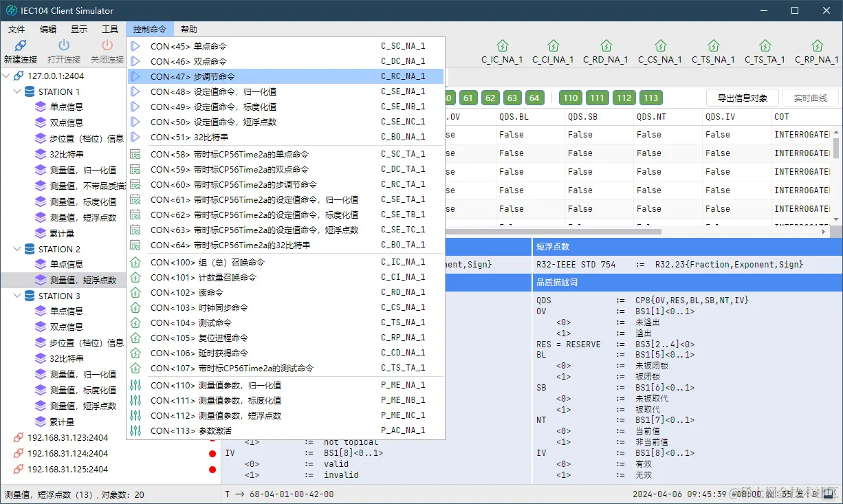Click the Close Connection (关闭连接) power icon
843x504 pixels.
tap(107, 45)
